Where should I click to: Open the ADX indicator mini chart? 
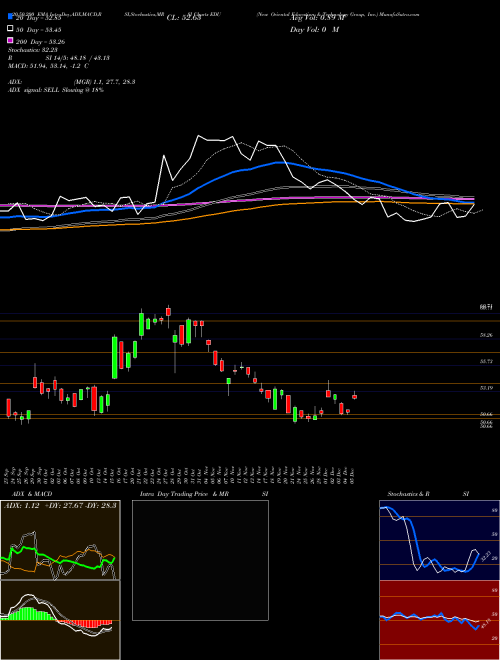click(60, 540)
